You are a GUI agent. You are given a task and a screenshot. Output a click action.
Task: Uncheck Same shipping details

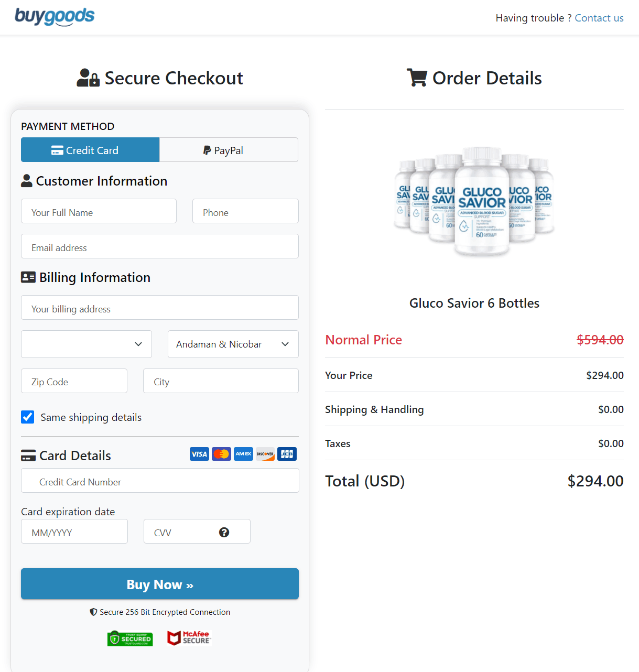27,417
